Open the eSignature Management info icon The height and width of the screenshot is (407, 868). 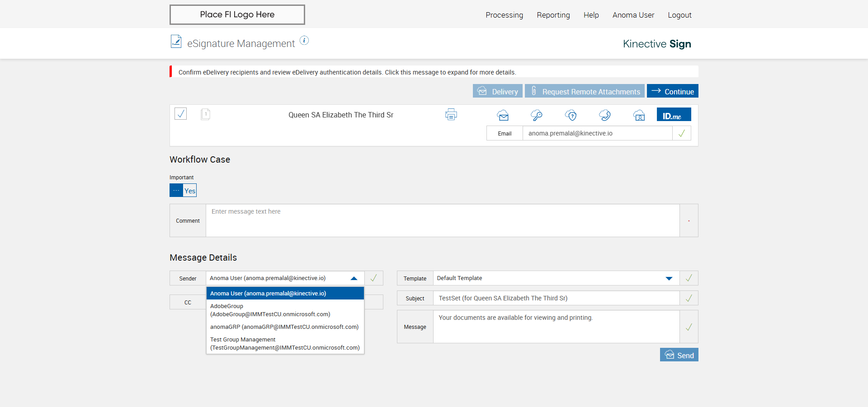(304, 41)
